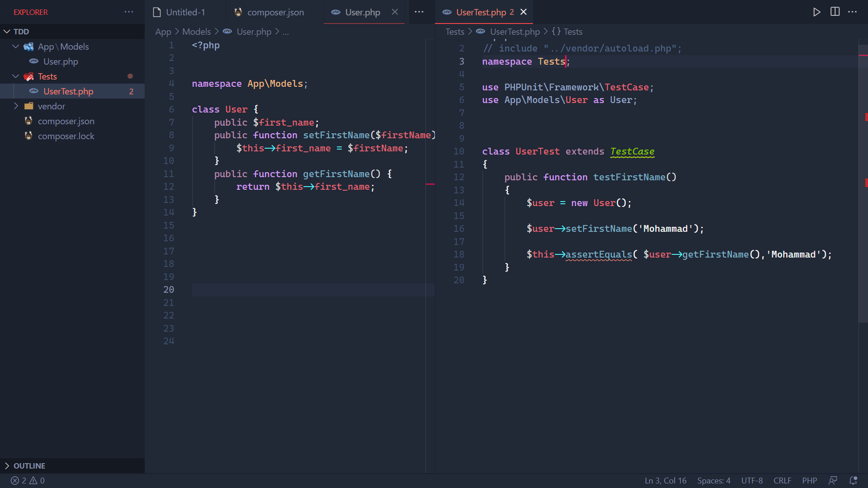Click the App Models folder icon
Viewport: 868px width, 488px height.
point(29,47)
